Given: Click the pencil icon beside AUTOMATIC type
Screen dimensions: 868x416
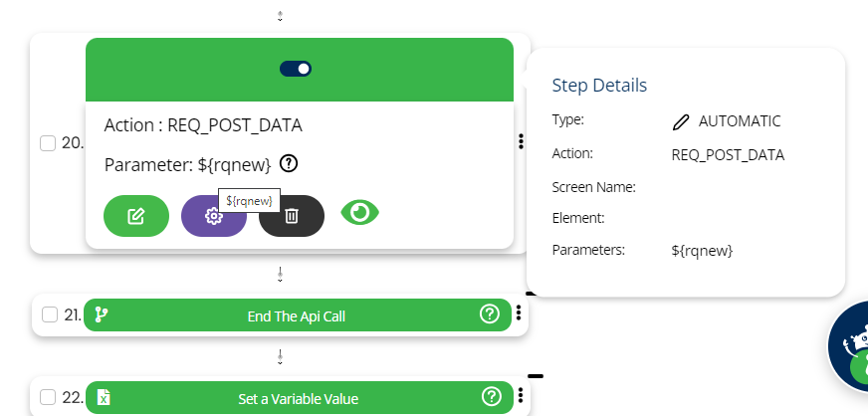Looking at the screenshot, I should [681, 121].
